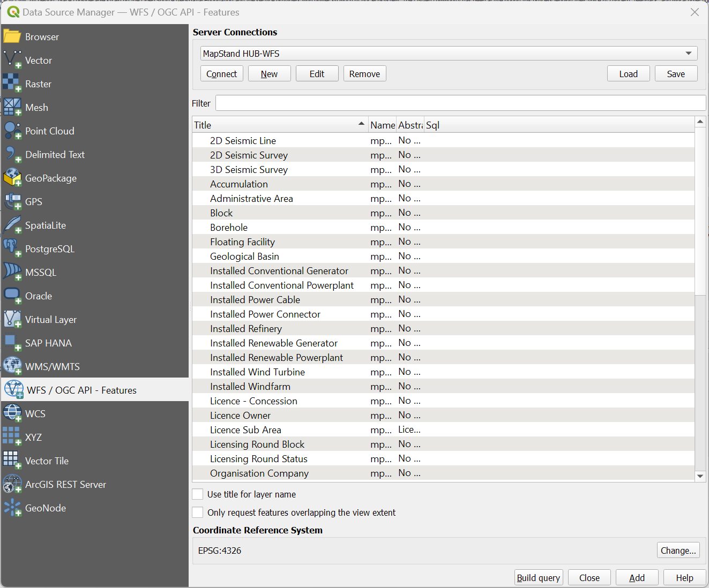Viewport: 709px width, 588px height.
Task: Select the 2D Seismic Line layer
Action: (x=443, y=140)
